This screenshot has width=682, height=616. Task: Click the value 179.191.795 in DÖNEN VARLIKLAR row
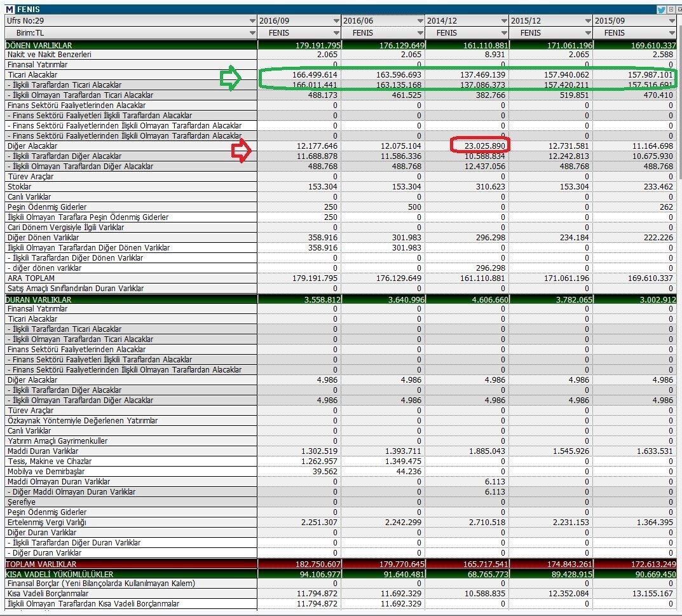pyautogui.click(x=318, y=45)
